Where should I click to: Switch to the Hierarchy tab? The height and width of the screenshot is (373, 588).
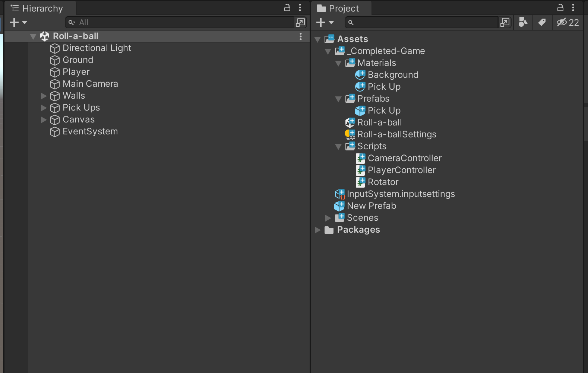point(37,8)
